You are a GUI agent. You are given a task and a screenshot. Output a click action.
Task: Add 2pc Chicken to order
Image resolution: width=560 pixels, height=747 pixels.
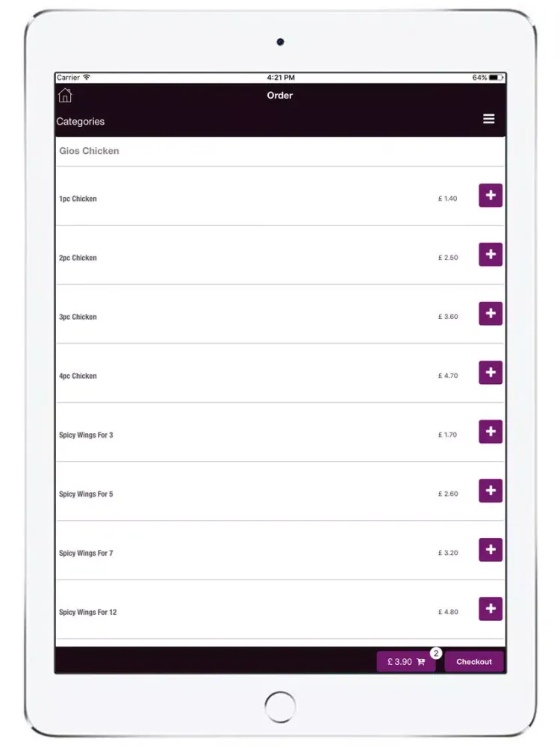click(491, 255)
